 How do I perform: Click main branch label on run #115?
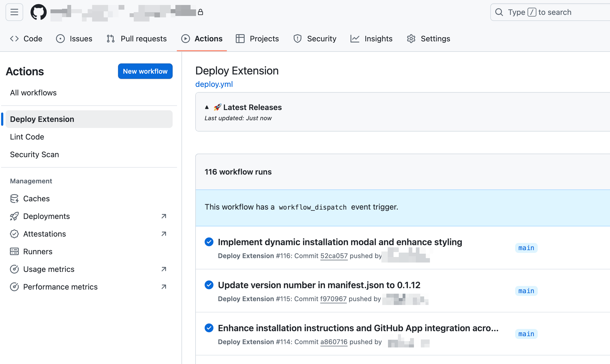526,291
